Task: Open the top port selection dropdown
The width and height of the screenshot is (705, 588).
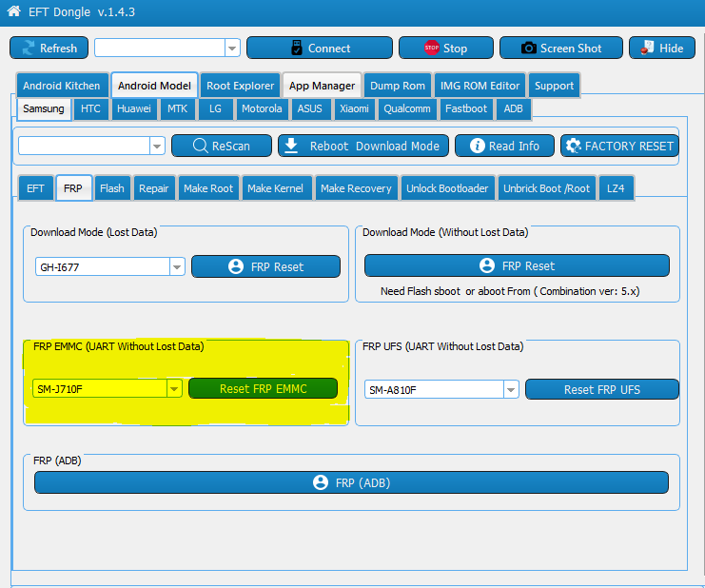Action: point(232,49)
